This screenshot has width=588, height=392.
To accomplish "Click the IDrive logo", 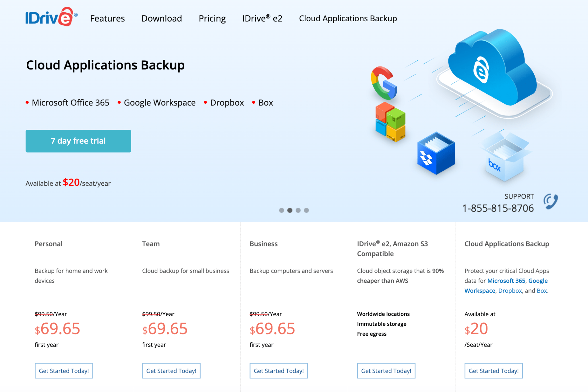I will point(51,17).
